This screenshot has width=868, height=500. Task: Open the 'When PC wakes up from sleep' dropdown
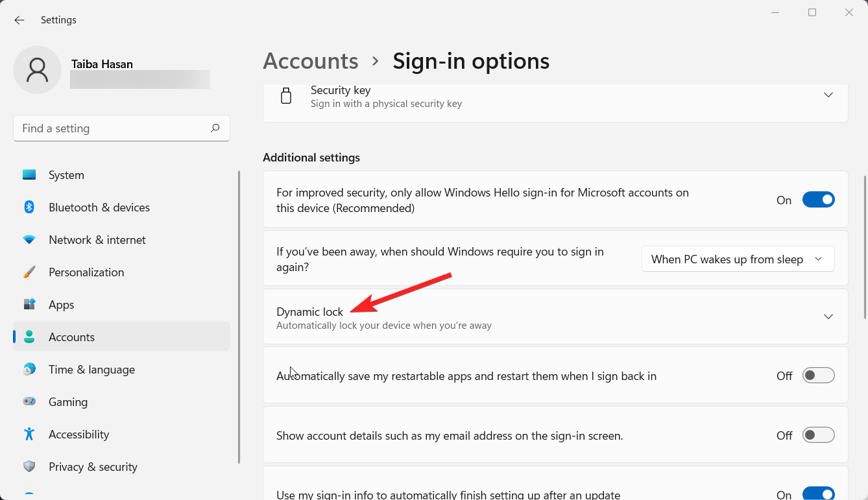click(x=738, y=259)
